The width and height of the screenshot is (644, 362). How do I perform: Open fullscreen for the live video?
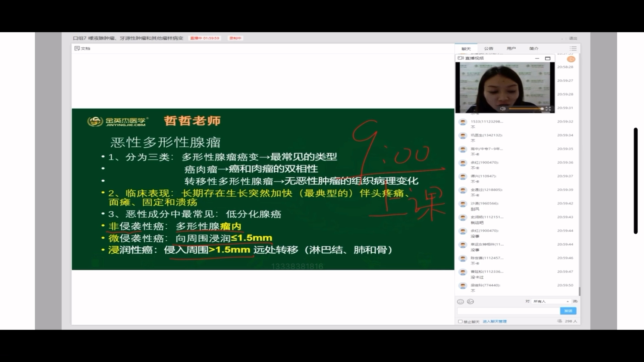click(548, 109)
